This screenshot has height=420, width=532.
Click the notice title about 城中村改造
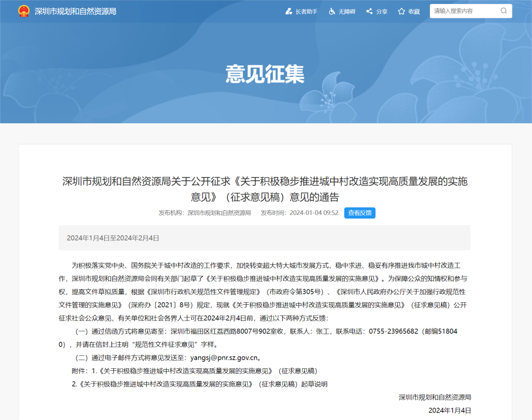pos(265,189)
